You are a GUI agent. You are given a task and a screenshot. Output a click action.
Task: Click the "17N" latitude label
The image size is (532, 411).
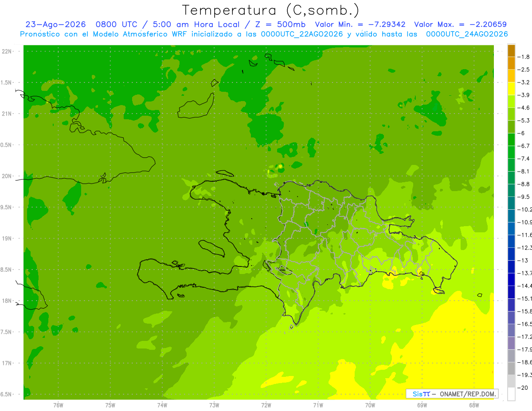pyautogui.click(x=7, y=363)
